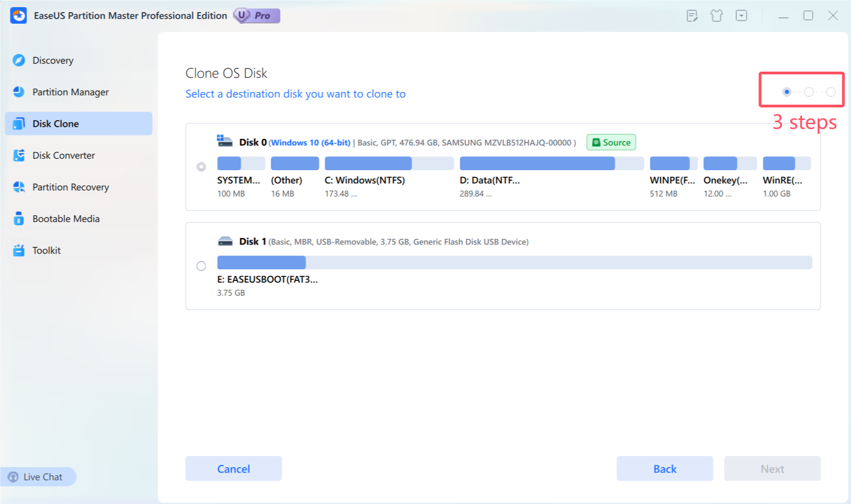Click the Onekey partition bar

(x=730, y=164)
